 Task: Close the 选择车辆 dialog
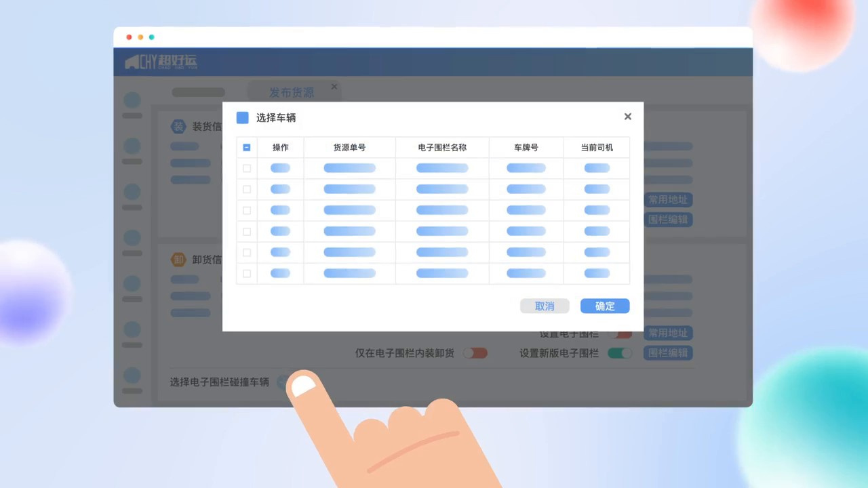(x=627, y=117)
